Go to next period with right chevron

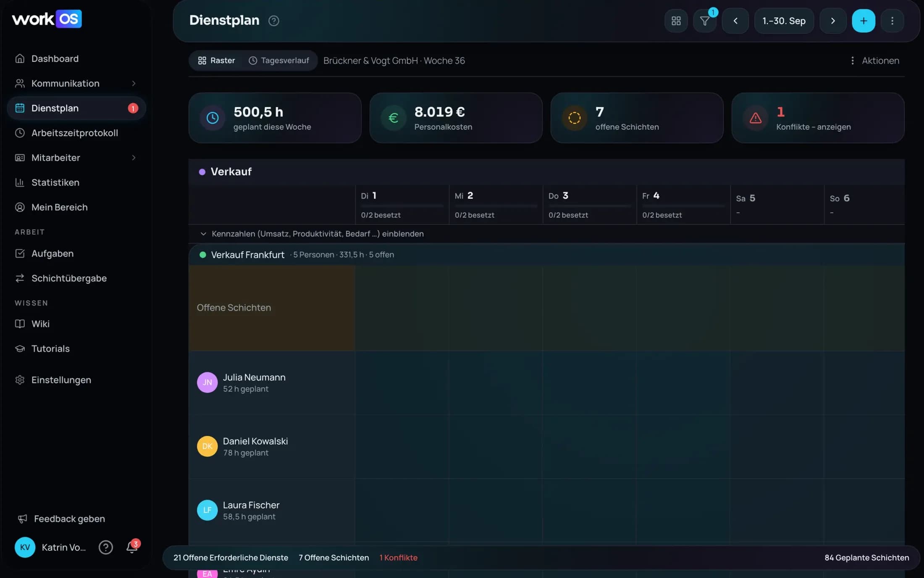click(x=833, y=21)
